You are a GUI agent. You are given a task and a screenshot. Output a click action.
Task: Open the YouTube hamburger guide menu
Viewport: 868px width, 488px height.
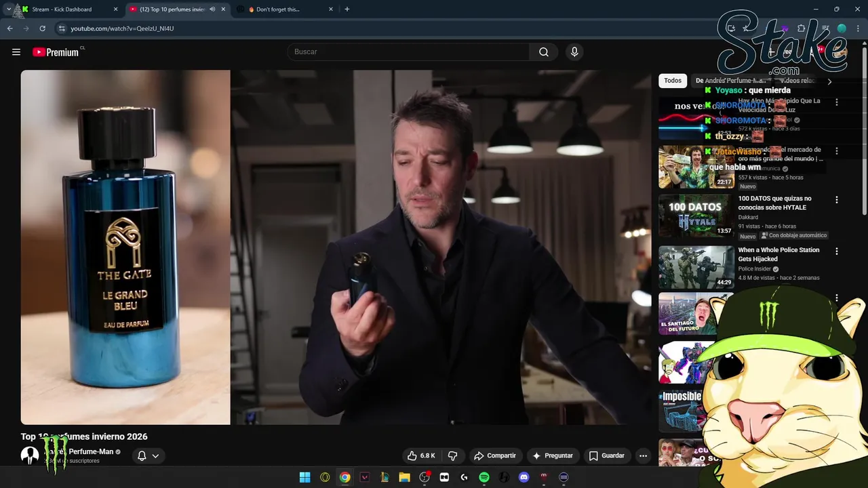[16, 52]
